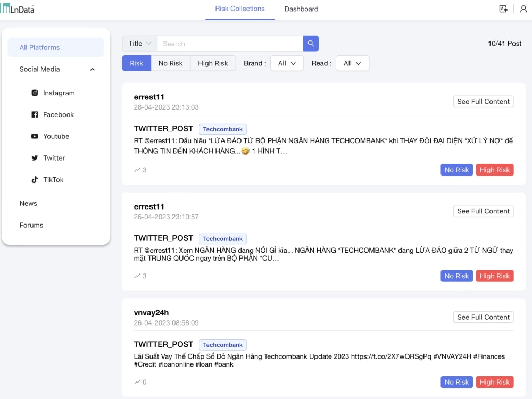Click into the Search input field
Image resolution: width=532 pixels, height=399 pixels.
point(230,44)
